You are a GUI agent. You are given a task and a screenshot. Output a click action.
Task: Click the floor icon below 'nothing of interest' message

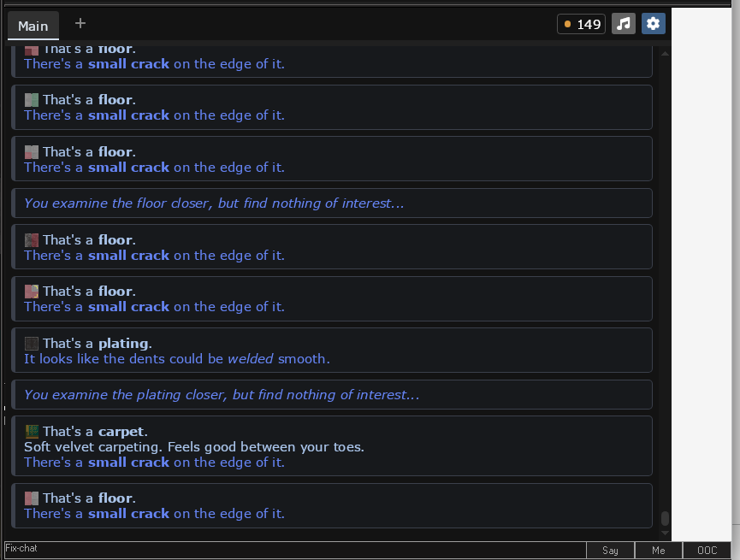pos(32,239)
